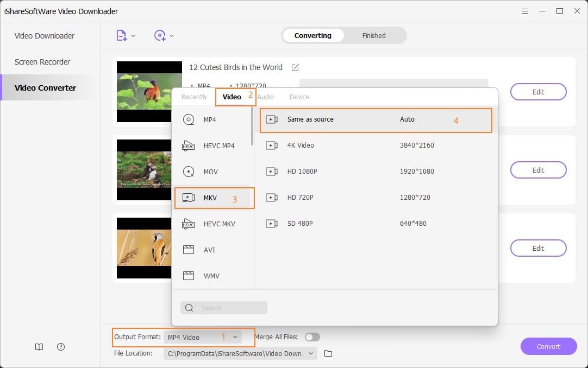Click the help question mark icon
Screen dimensions: 588x368
click(60, 347)
